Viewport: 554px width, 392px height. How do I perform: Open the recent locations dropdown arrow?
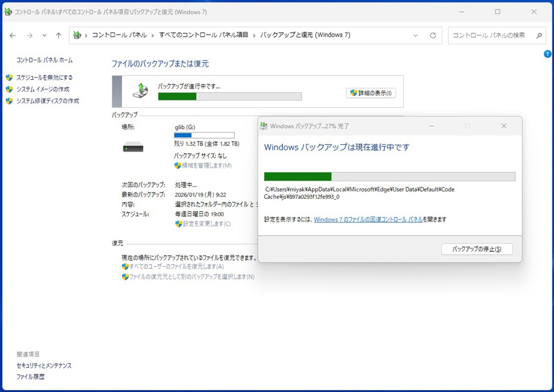[45, 35]
